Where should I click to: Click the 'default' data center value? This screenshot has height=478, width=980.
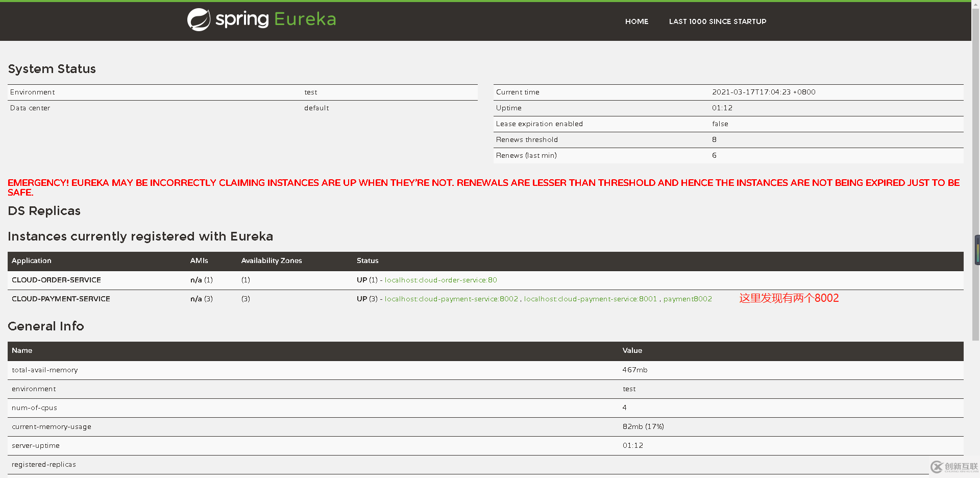pos(316,108)
